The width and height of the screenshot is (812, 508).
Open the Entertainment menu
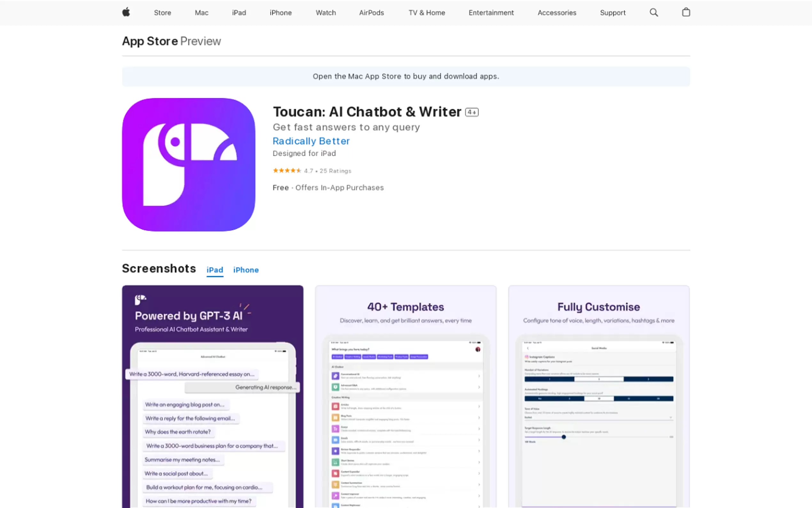coord(491,13)
